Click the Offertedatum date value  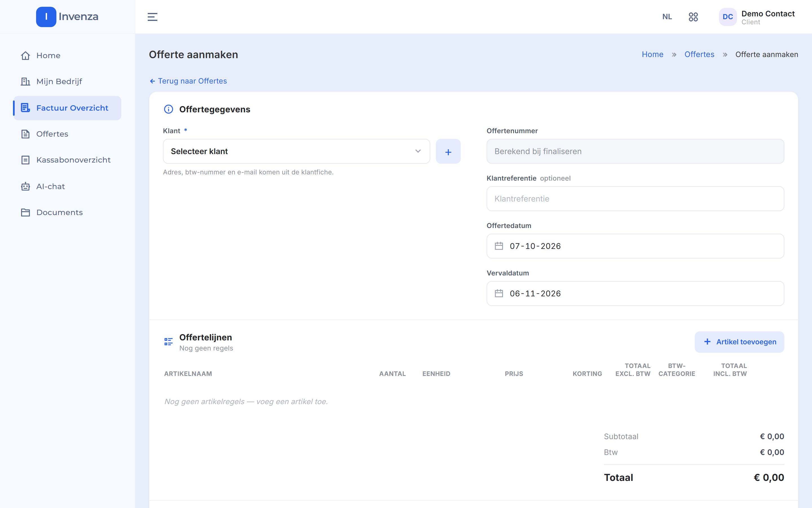535,246
